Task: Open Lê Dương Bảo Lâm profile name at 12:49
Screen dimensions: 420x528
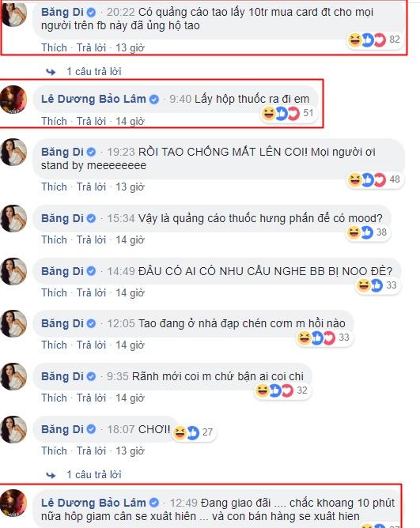Action: [x=93, y=503]
